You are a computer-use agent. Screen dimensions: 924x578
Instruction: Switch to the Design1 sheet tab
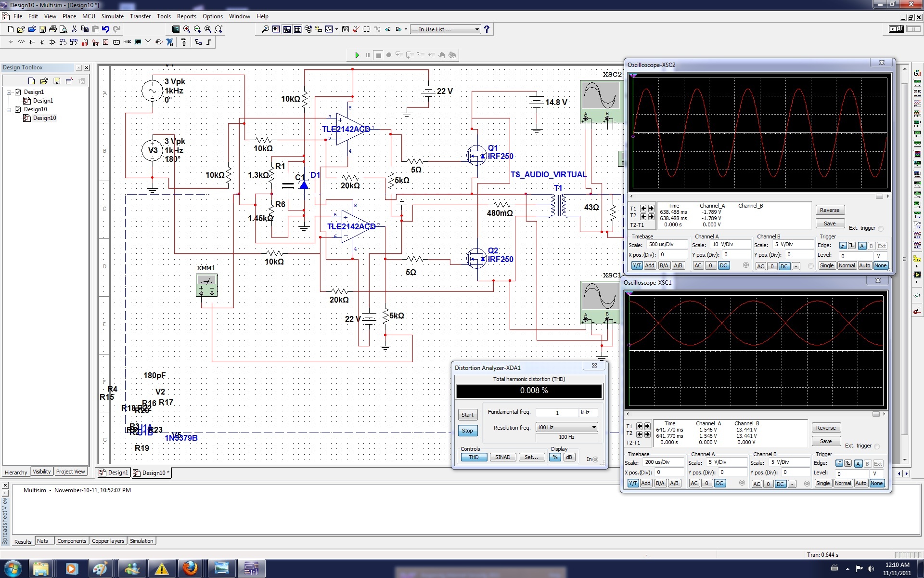[114, 473]
